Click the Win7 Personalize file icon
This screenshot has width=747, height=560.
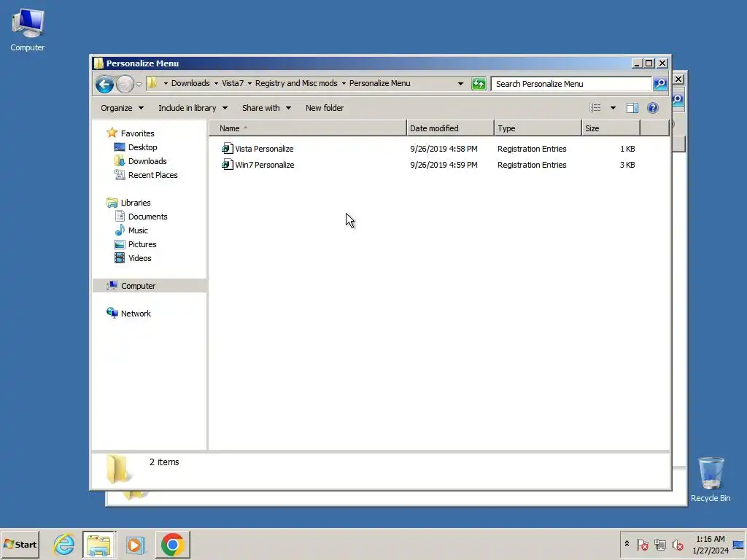pos(228,165)
